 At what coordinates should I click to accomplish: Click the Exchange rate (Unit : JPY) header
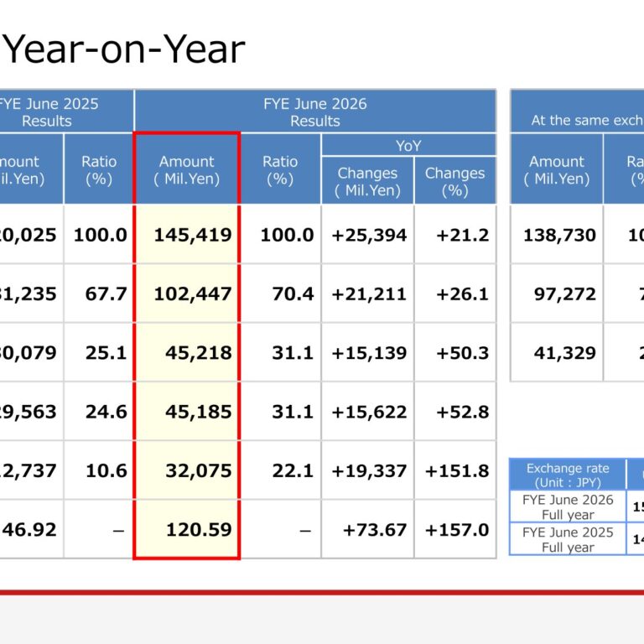[x=568, y=475]
